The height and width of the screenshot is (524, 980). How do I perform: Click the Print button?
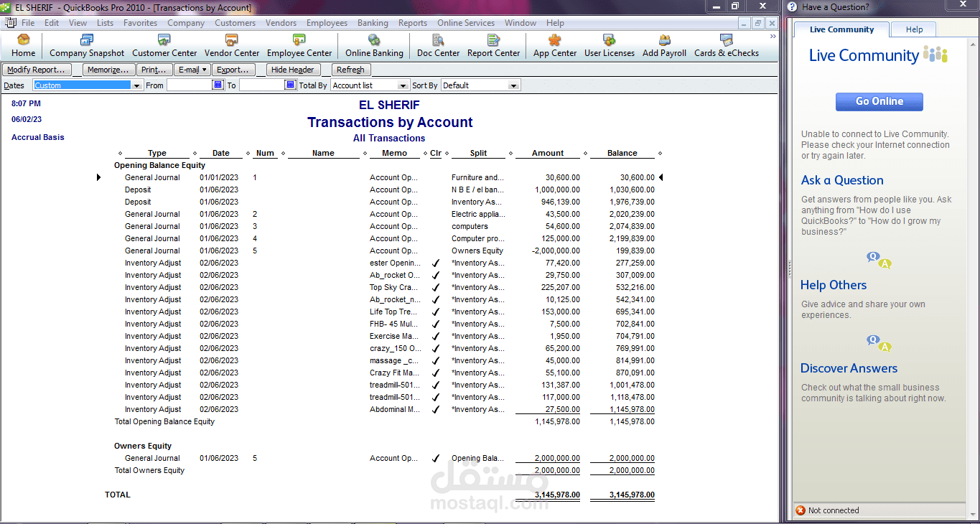pos(154,70)
